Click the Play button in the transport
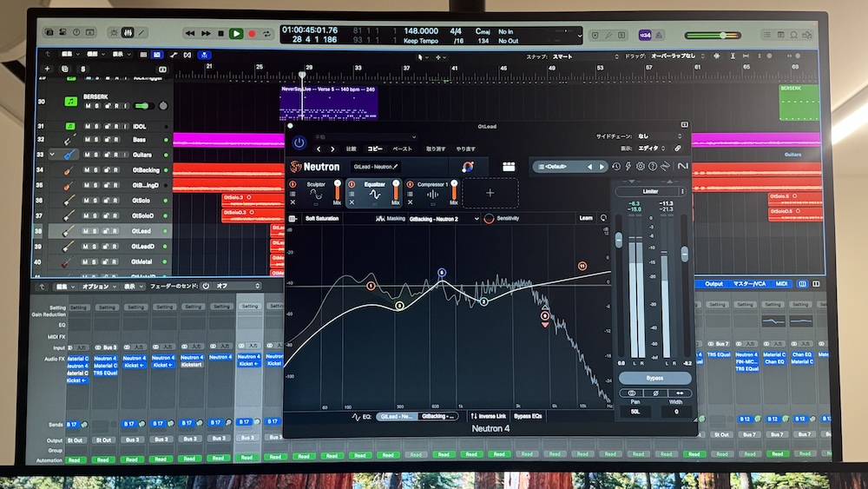 point(235,34)
